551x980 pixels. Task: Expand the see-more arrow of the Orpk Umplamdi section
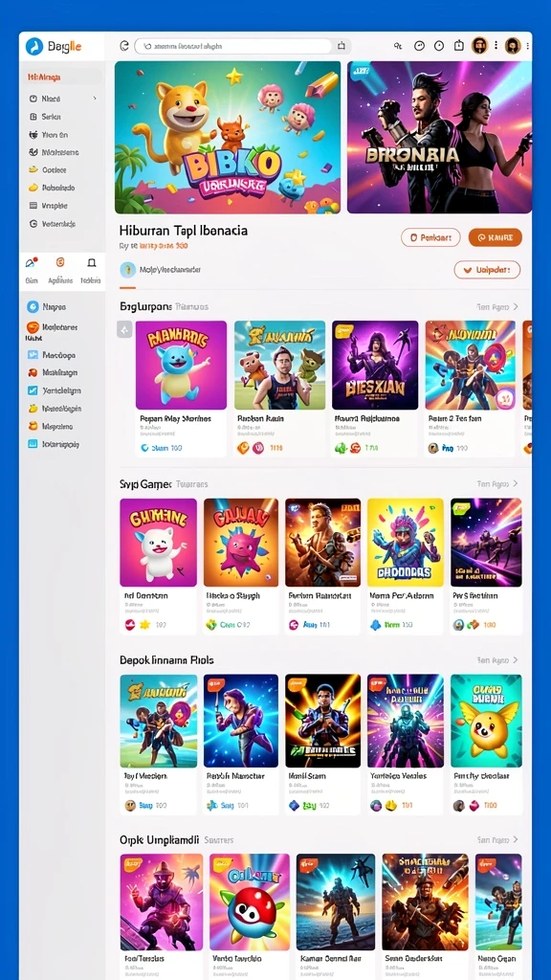516,840
